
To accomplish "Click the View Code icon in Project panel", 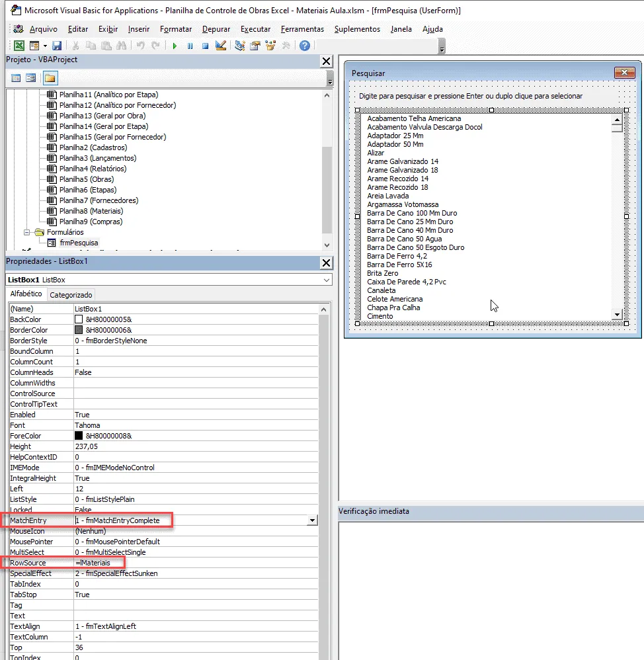I will (x=16, y=78).
